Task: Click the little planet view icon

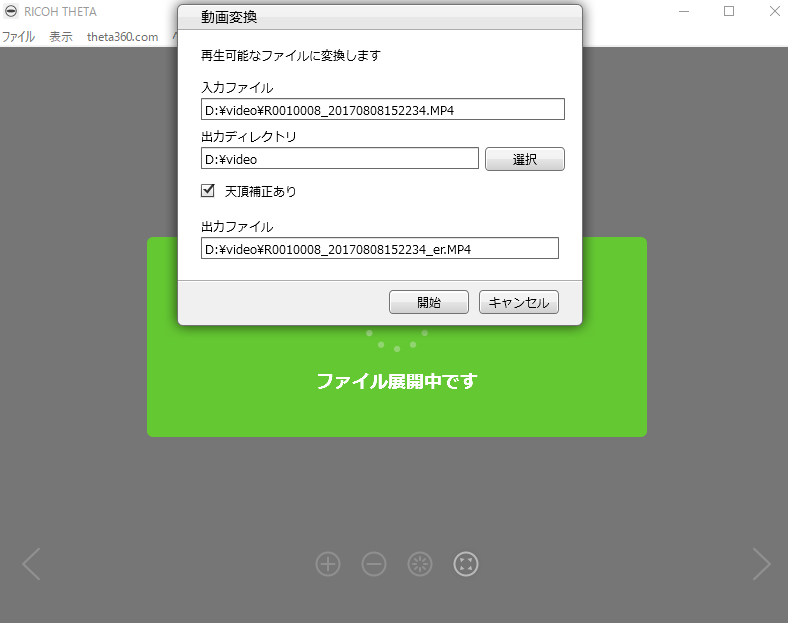Action: 420,564
